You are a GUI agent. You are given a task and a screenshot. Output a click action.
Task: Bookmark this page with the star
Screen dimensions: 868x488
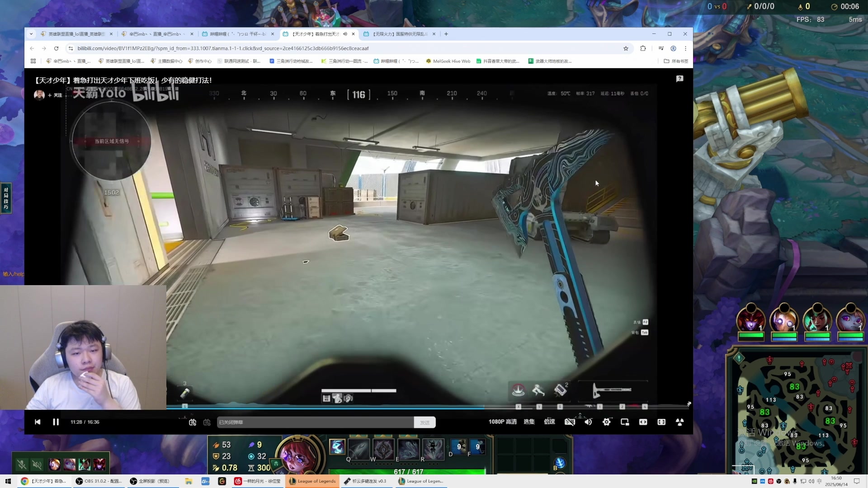click(x=626, y=48)
